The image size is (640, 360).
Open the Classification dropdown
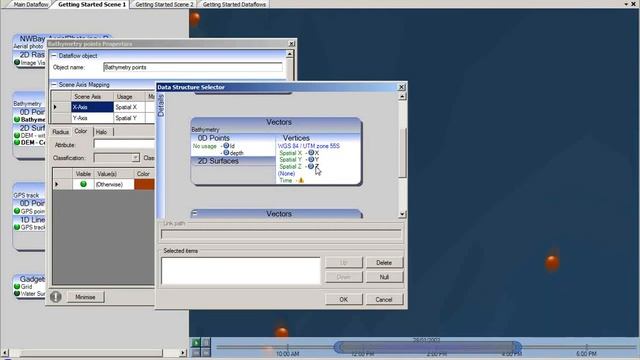click(x=136, y=158)
